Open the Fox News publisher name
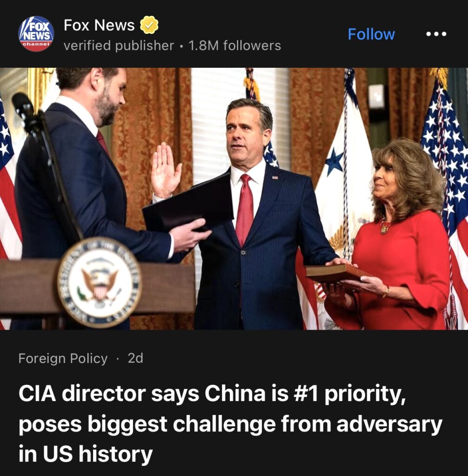 99,25
